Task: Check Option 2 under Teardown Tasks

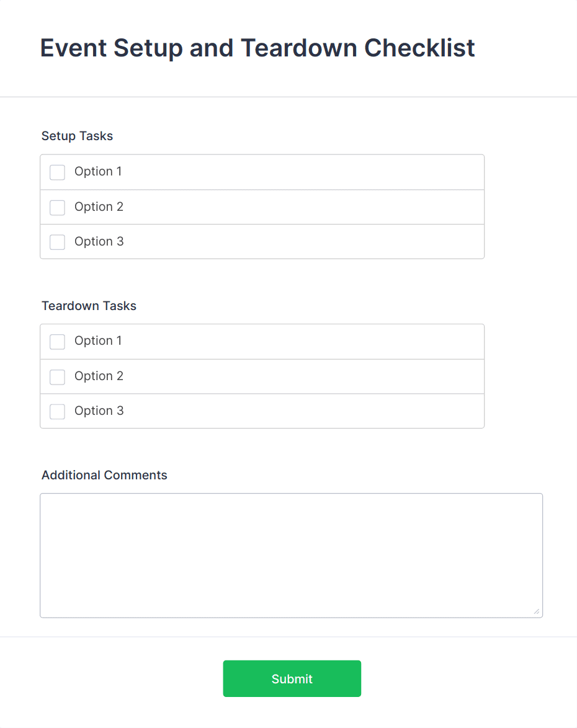Action: pyautogui.click(x=57, y=376)
